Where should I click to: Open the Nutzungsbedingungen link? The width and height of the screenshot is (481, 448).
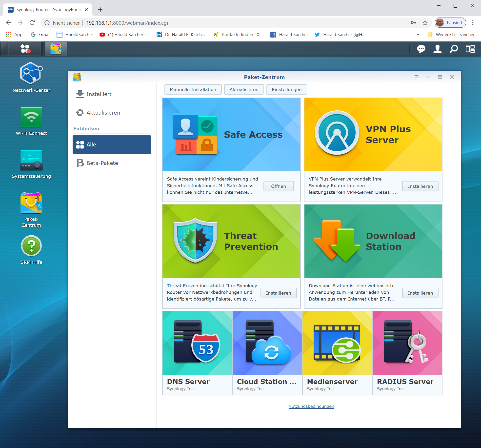(x=311, y=406)
